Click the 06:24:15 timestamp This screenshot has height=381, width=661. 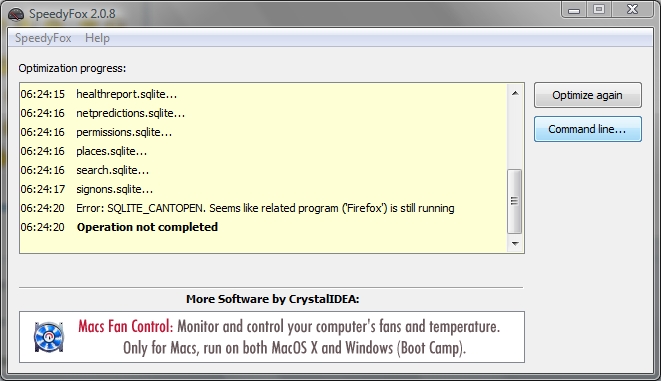point(43,94)
